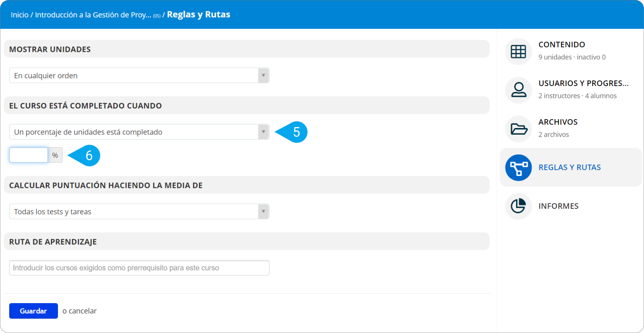Image resolution: width=644 pixels, height=333 pixels.
Task: Focus the percentage input field
Action: tap(29, 155)
